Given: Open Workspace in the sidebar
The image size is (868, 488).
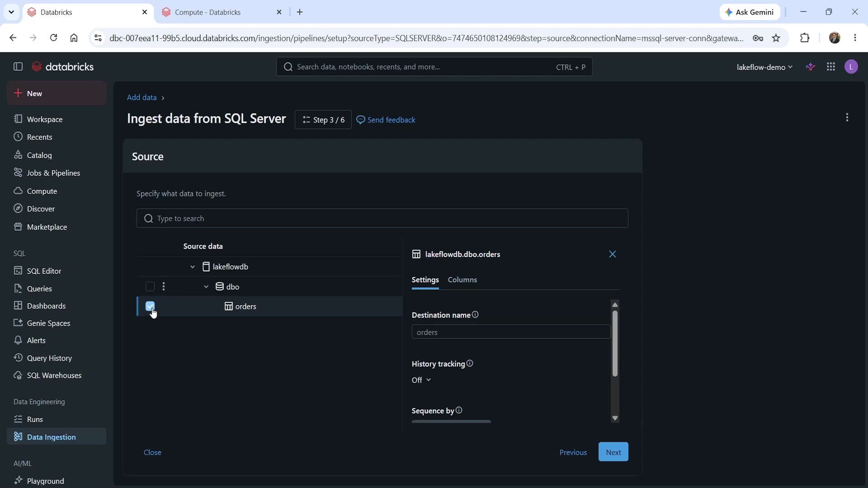Looking at the screenshot, I should 57,119.
